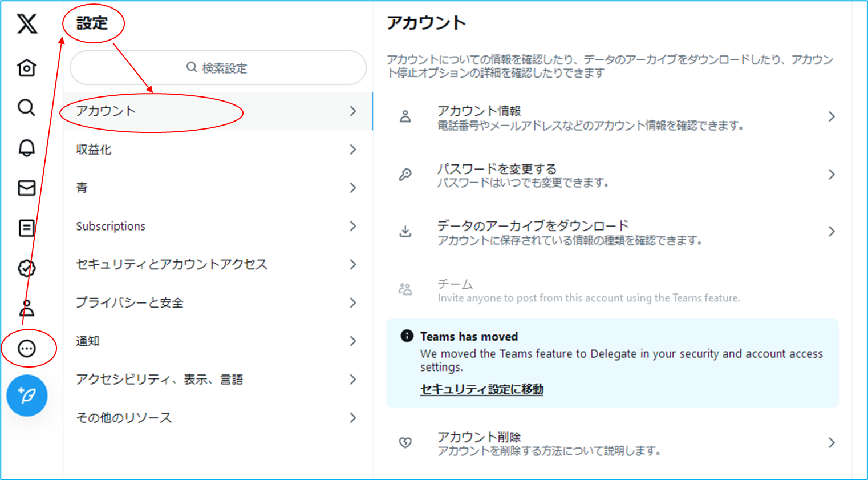The image size is (868, 480).
Task: Open パスワードを変更する option
Action: [x=613, y=175]
